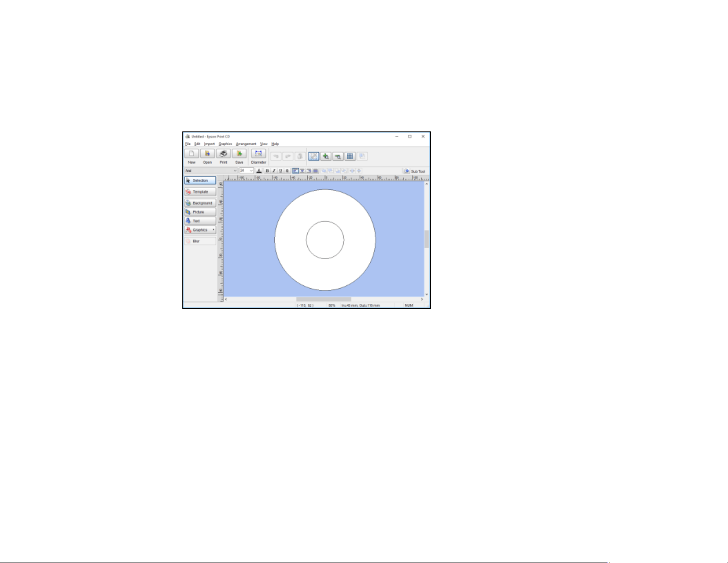Image resolution: width=728 pixels, height=563 pixels.
Task: Toggle underline formatting
Action: [280, 171]
